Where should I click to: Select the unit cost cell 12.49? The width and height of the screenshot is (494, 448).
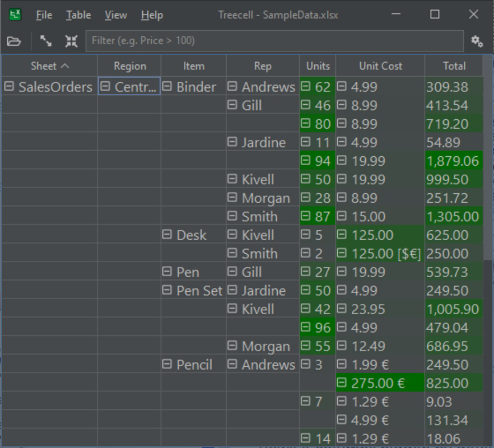(x=380, y=346)
